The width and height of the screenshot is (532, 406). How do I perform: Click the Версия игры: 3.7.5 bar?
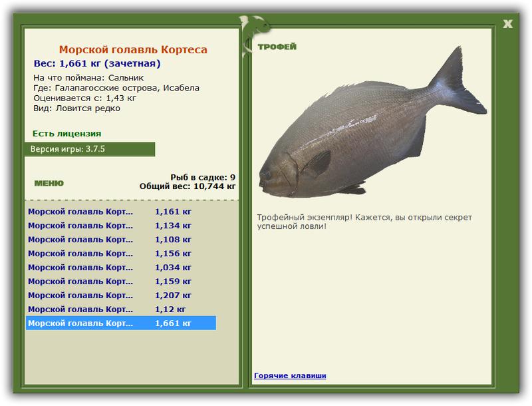click(x=90, y=149)
